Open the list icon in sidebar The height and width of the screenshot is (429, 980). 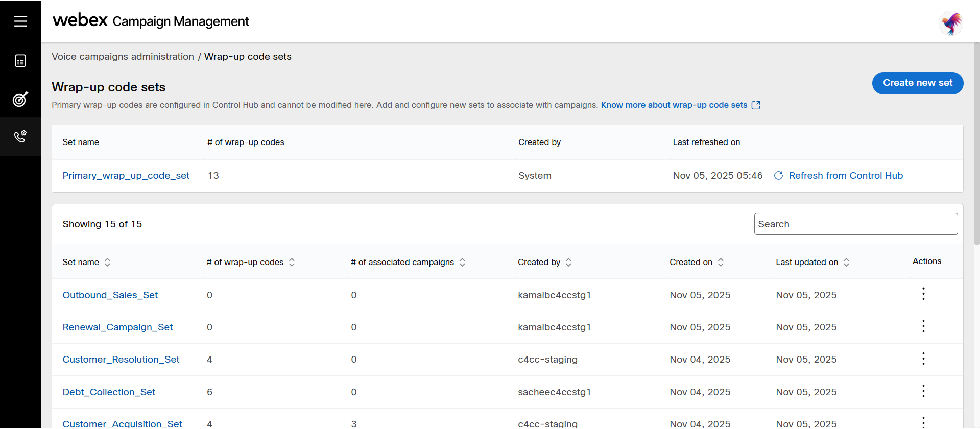20,61
